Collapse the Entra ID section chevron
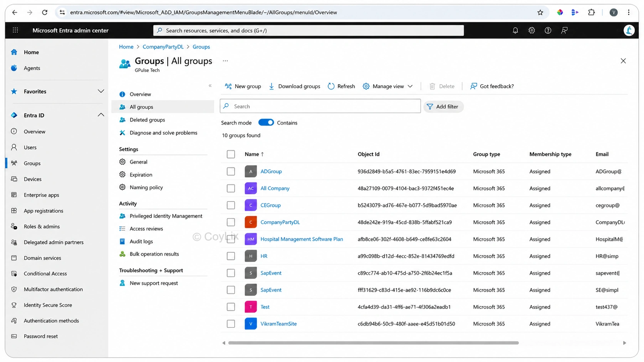 point(101,115)
